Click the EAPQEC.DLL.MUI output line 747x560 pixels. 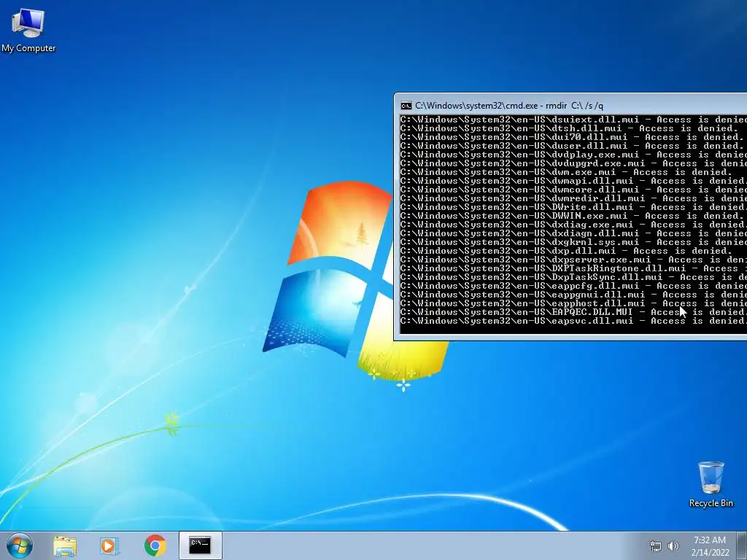click(573, 312)
